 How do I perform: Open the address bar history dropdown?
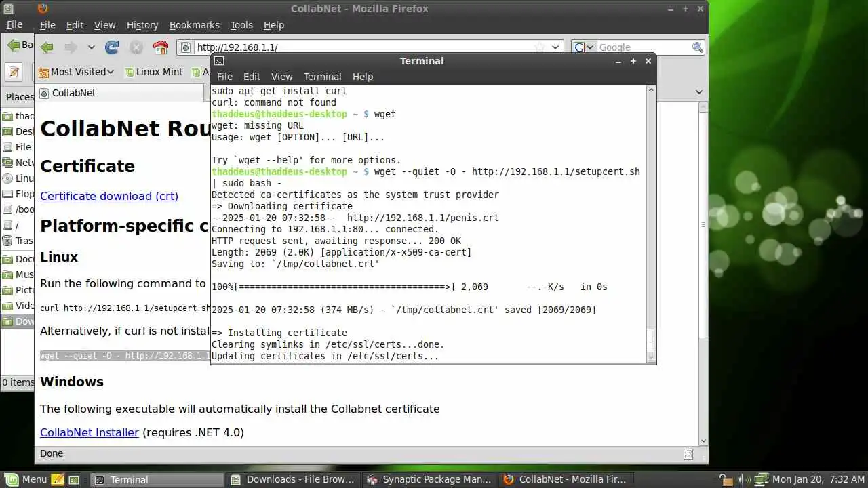click(x=555, y=47)
